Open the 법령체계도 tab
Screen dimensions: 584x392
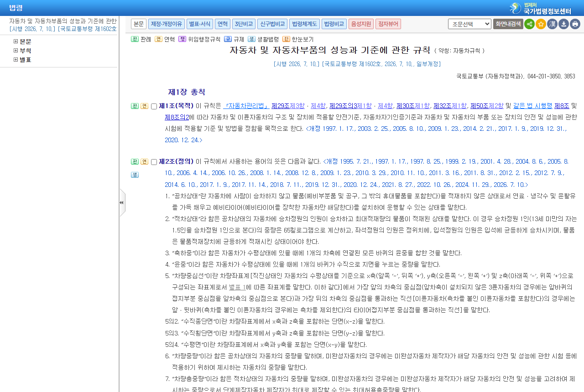304,24
